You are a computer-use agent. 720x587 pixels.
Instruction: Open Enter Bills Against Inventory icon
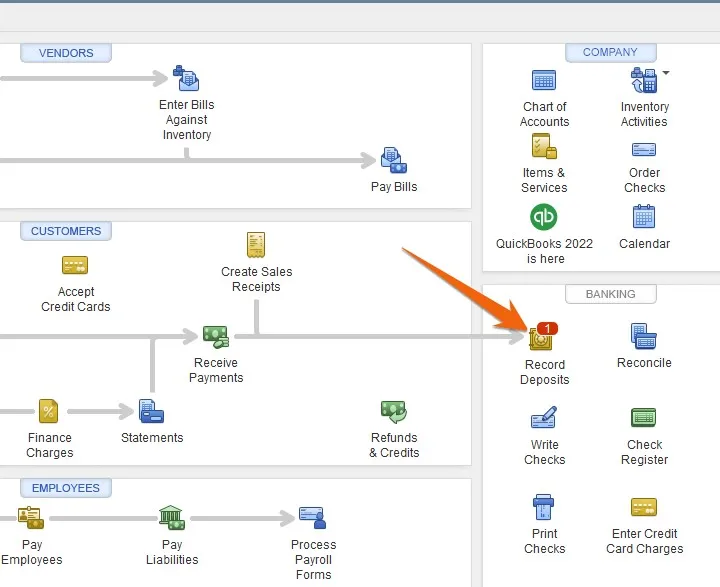[x=186, y=79]
